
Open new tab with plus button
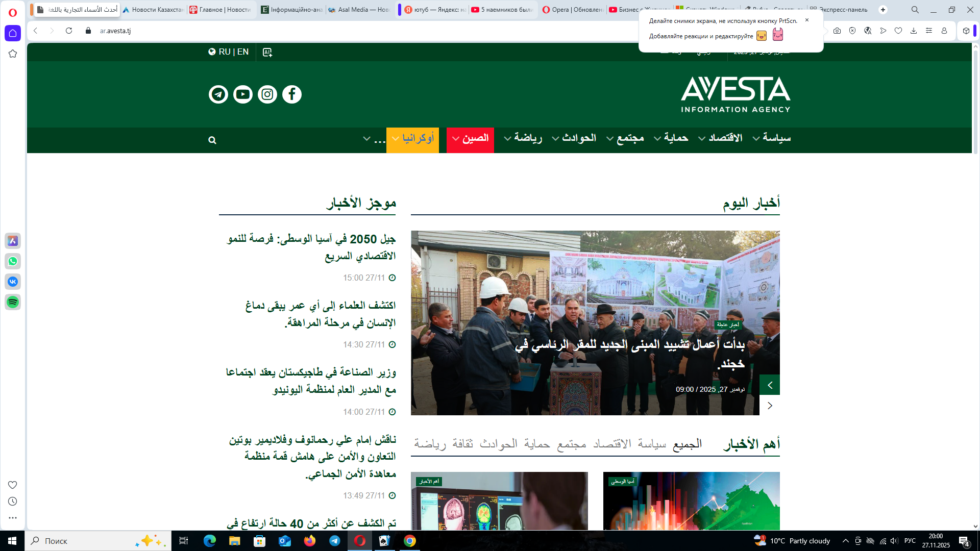click(883, 10)
